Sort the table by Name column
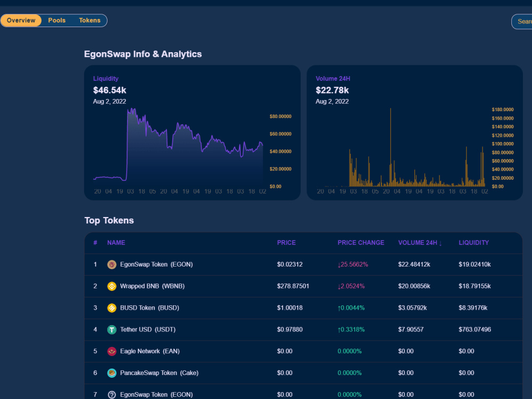Viewport: 532px width, 399px height. click(x=116, y=243)
